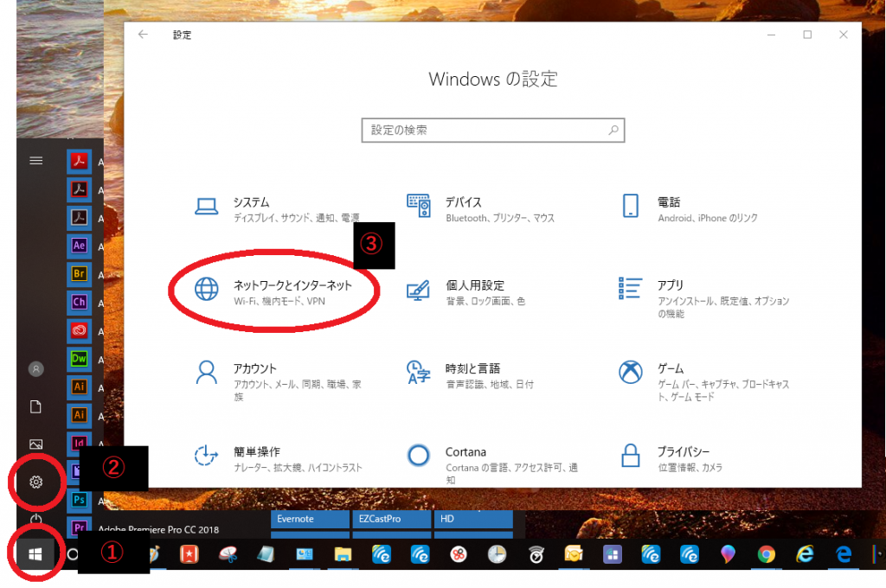Open the Personalization settings category
886x588 pixels.
[x=474, y=291]
